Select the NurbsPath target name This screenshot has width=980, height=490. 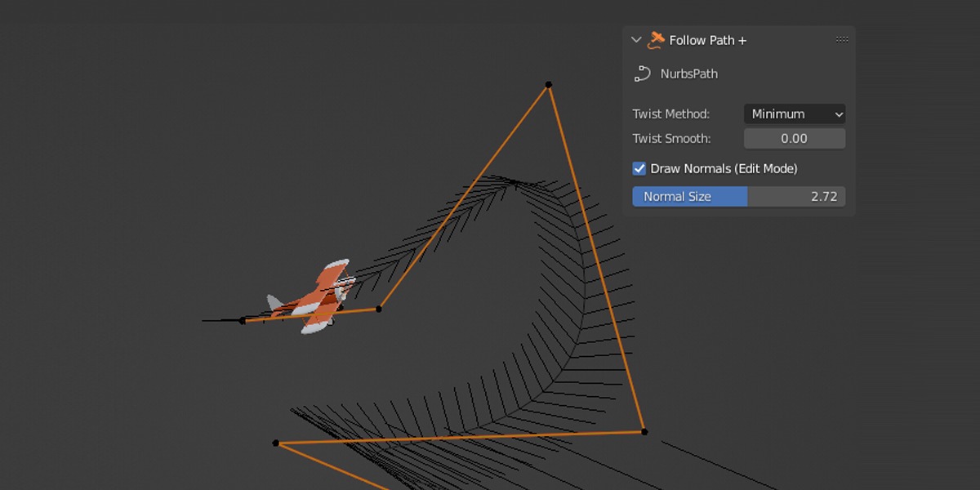[x=688, y=74]
